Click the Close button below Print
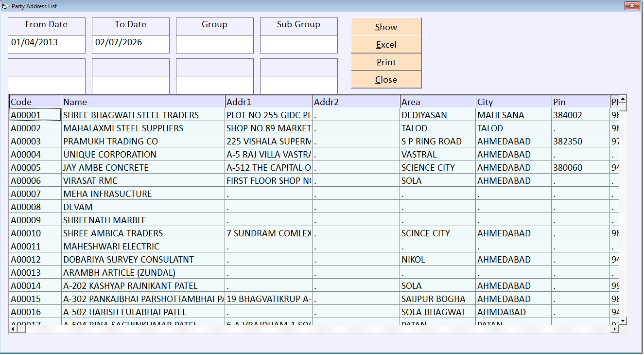The image size is (644, 355). (386, 80)
